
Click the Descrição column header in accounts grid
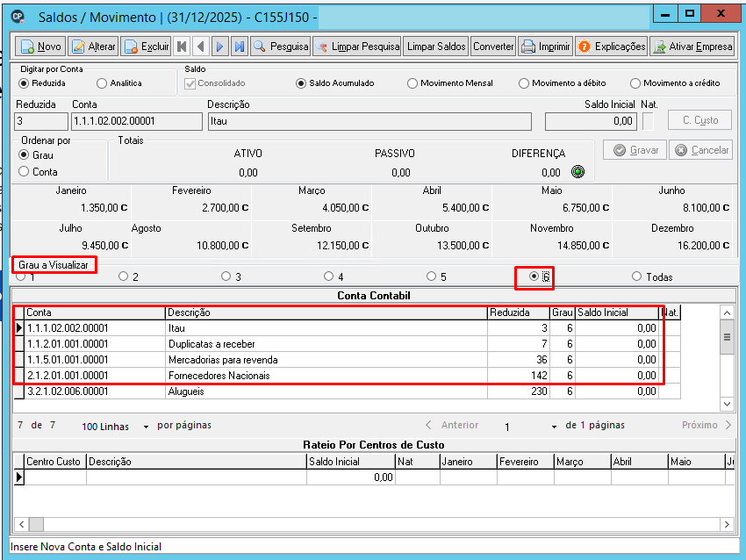(326, 312)
